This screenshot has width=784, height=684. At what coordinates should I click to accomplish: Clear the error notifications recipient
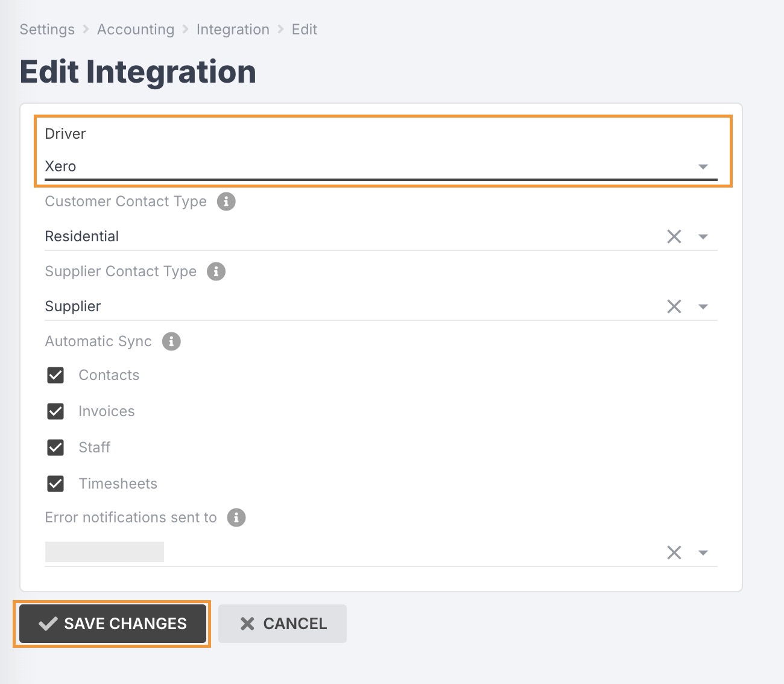tap(674, 553)
